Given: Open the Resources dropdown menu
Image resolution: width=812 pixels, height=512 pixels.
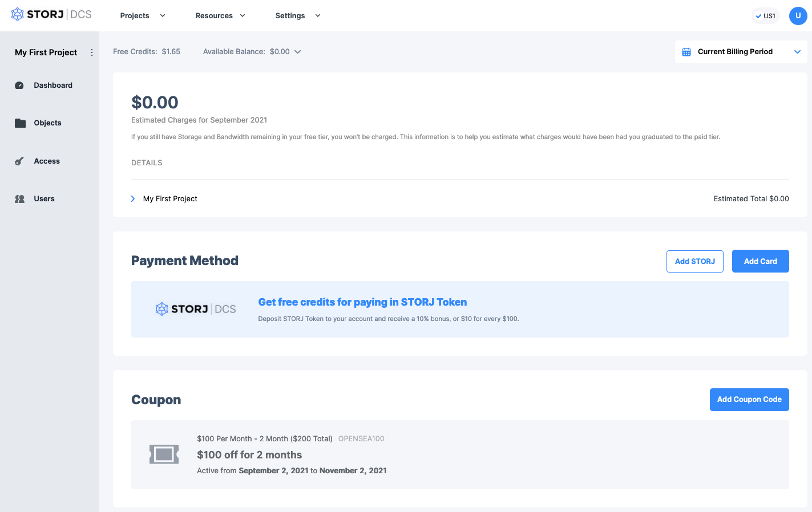Looking at the screenshot, I should 220,16.
